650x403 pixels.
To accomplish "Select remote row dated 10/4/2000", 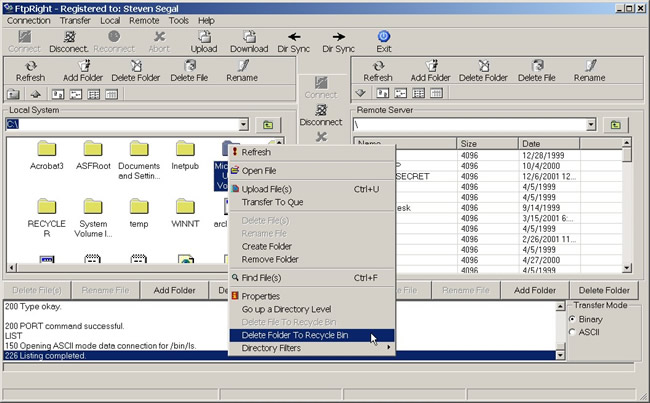I will (x=488, y=166).
